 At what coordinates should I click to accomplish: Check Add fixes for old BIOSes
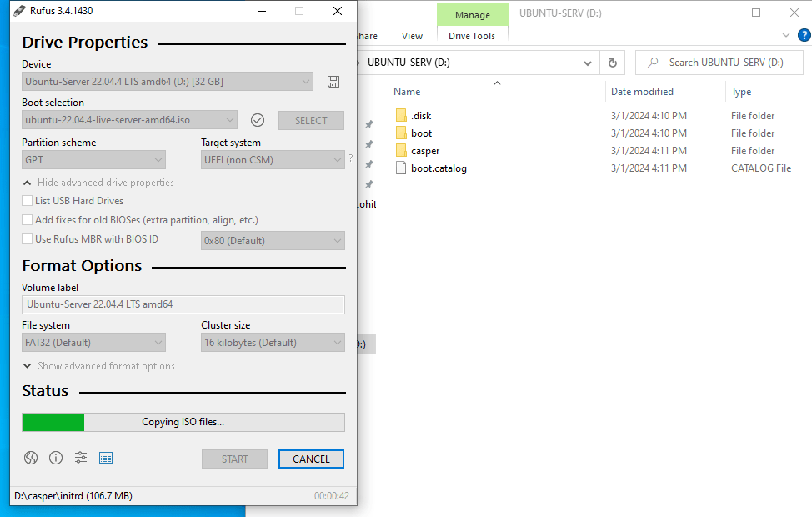pyautogui.click(x=27, y=219)
